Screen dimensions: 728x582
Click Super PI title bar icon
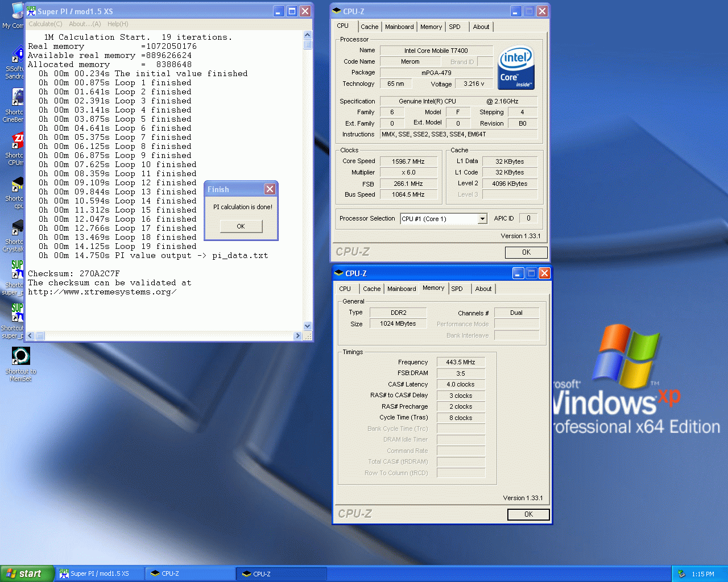31,11
